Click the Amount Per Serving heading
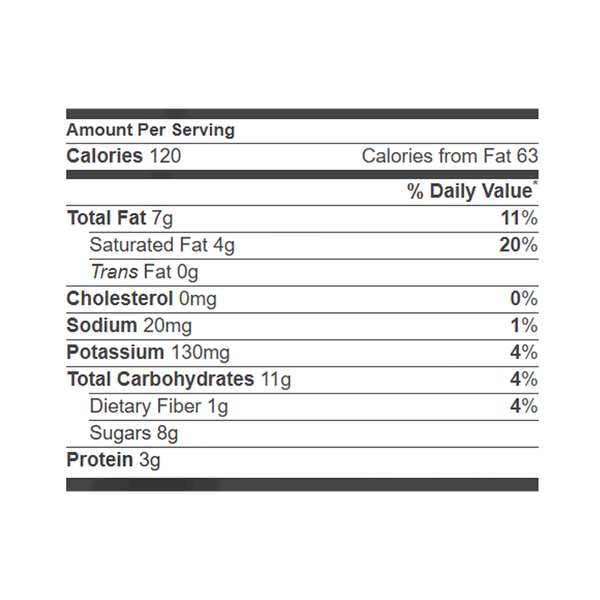 (150, 130)
